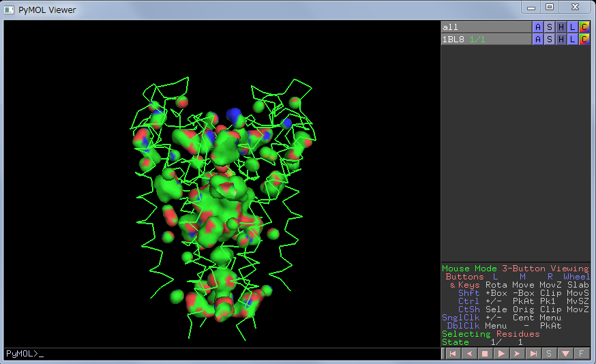Jump to the last frame
Image resolution: width=596 pixels, height=364 pixels.
[533, 354]
